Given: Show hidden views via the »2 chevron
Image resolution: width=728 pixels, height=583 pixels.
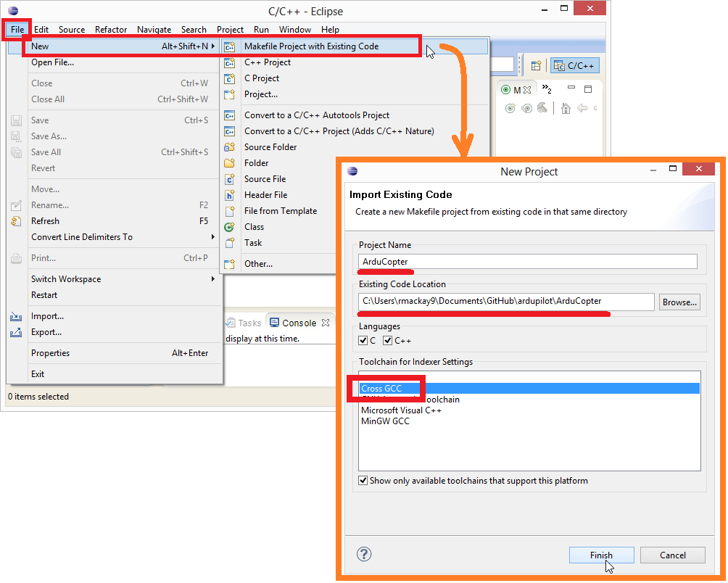Looking at the screenshot, I should point(547,90).
